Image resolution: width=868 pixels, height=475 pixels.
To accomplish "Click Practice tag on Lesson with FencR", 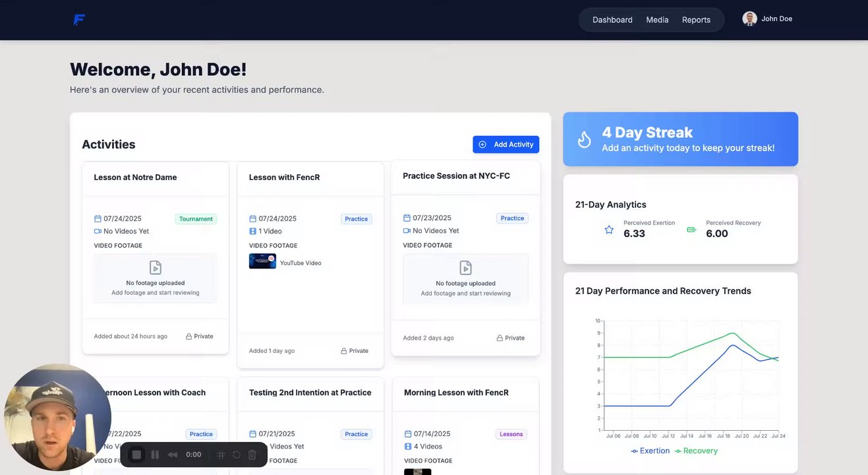I will coord(356,219).
